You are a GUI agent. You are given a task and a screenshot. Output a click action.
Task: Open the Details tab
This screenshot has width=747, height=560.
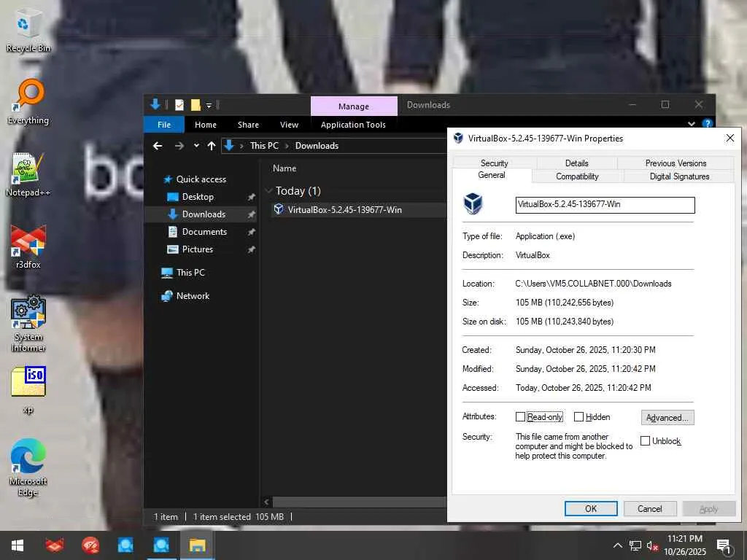pos(576,163)
